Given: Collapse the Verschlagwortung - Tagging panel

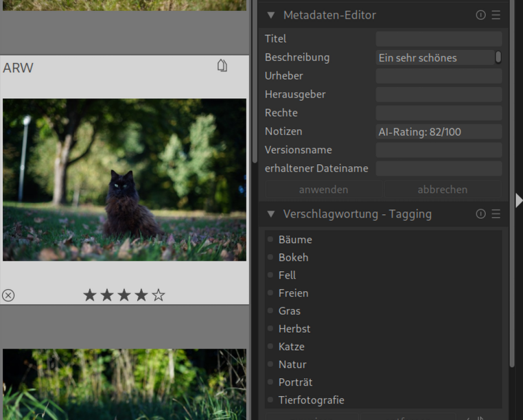Looking at the screenshot, I should (270, 214).
